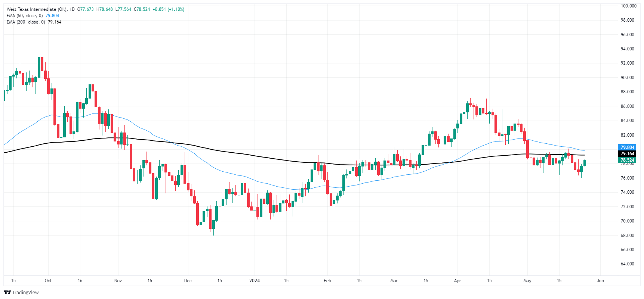
Task: Click the black 79.164 price label
Action: click(x=627, y=154)
